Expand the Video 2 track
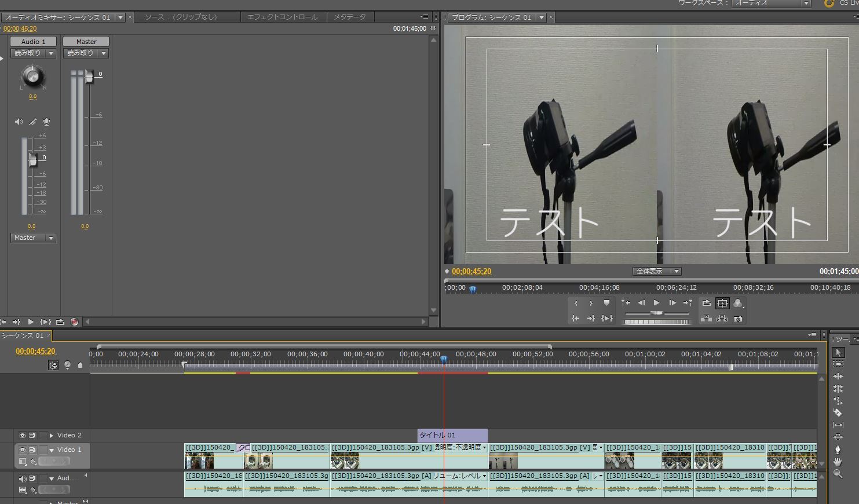The image size is (859, 504). [52, 436]
